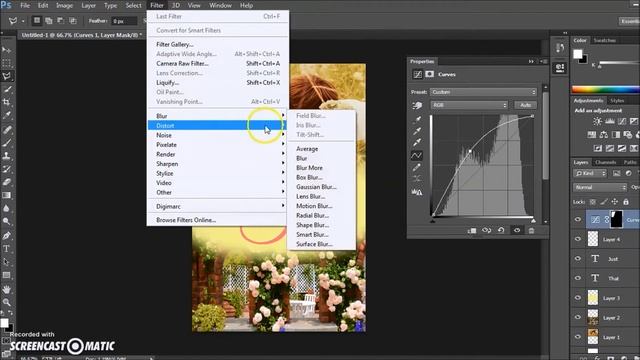Expand the Noise submenu
The height and width of the screenshot is (360, 640).
click(x=216, y=135)
